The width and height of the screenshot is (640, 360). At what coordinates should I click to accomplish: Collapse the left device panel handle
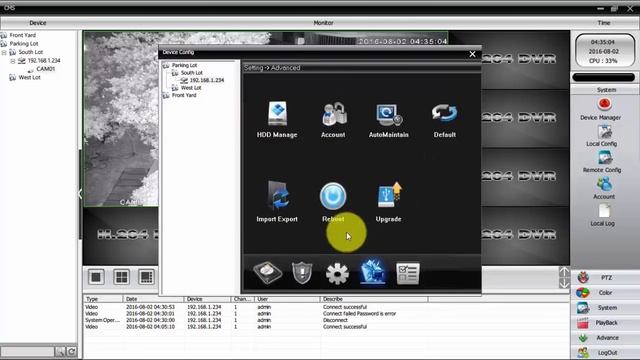coord(80,194)
